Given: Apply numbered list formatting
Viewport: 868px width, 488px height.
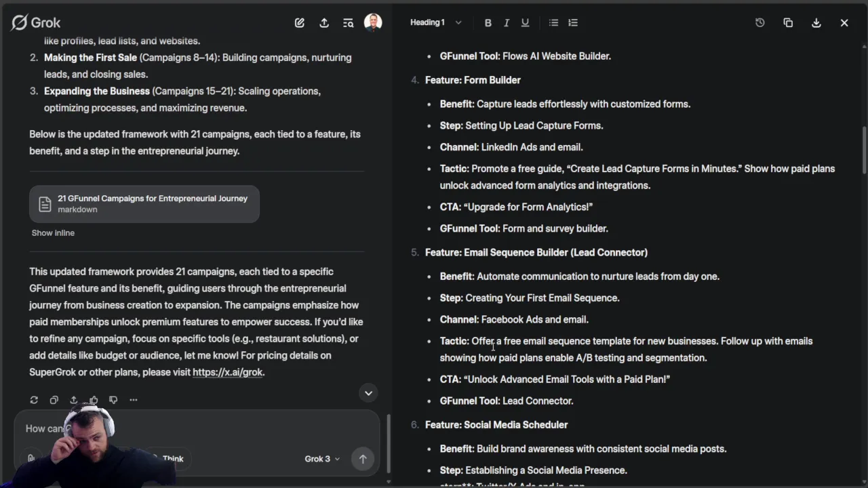Looking at the screenshot, I should click(x=573, y=23).
